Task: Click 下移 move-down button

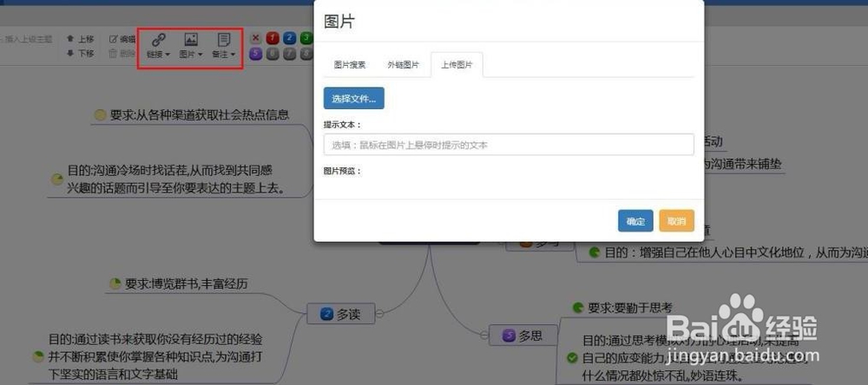Action: 80,54
